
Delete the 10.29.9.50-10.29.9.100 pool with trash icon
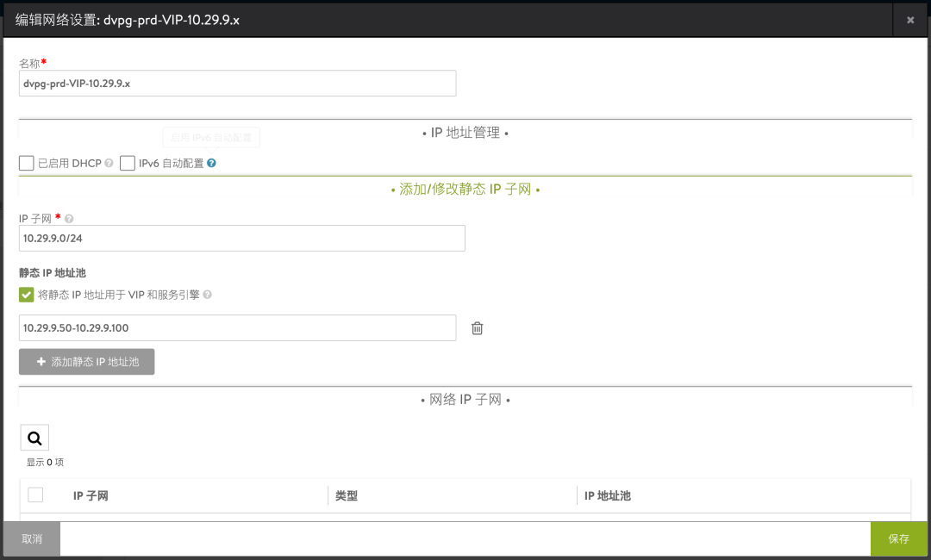[477, 328]
